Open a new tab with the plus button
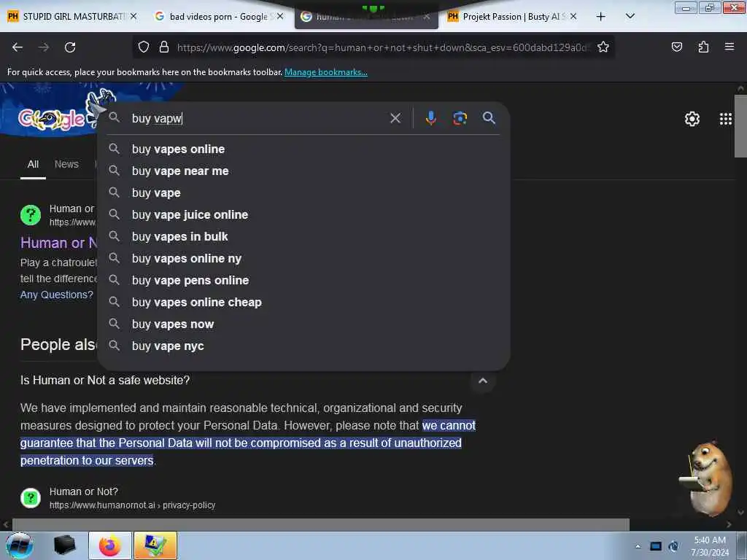The width and height of the screenshot is (747, 560). tap(601, 17)
